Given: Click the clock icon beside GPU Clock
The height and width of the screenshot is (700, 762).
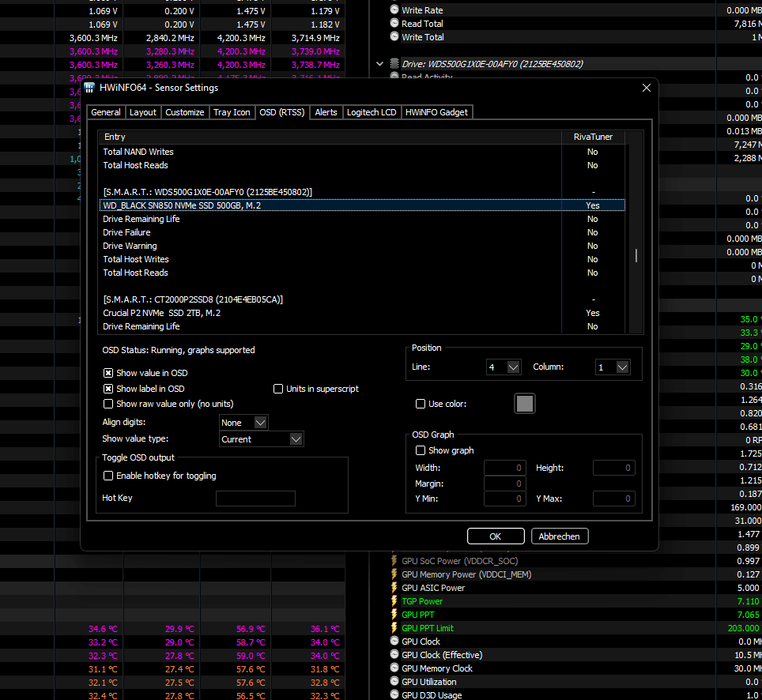Looking at the screenshot, I should (x=394, y=642).
